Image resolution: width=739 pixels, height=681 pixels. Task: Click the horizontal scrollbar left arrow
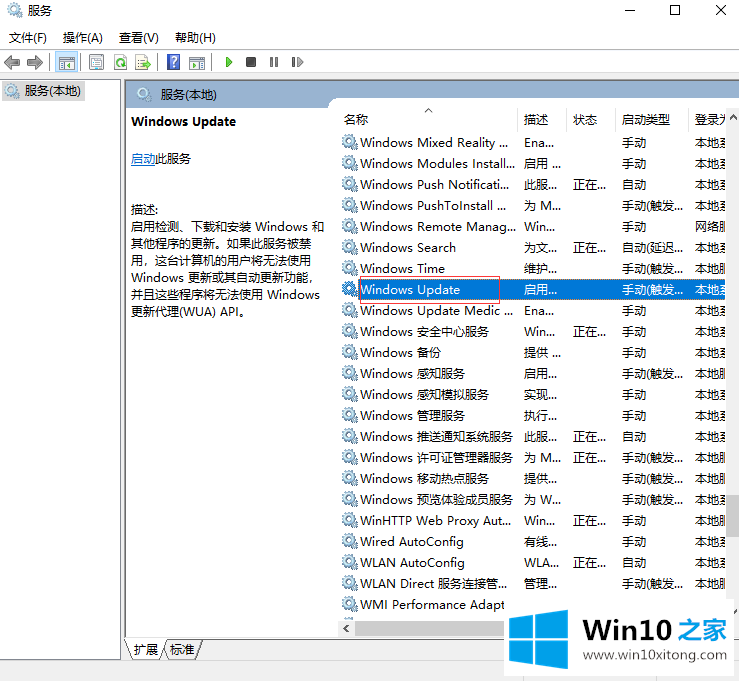[x=346, y=628]
